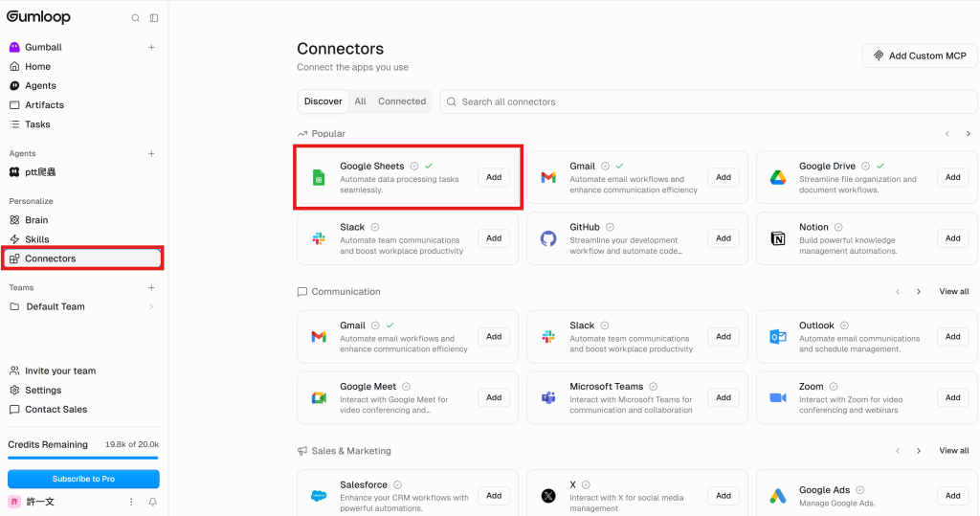Go to previous Popular connectors page

[x=947, y=134]
